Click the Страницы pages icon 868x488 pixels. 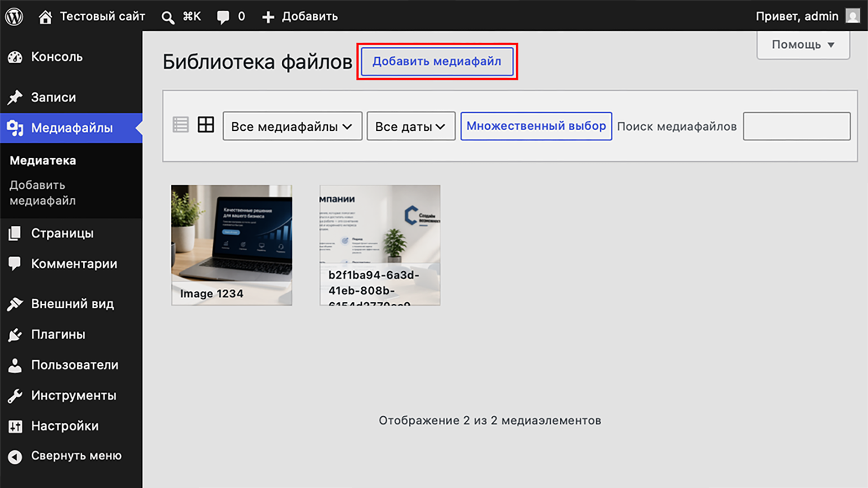click(x=15, y=233)
